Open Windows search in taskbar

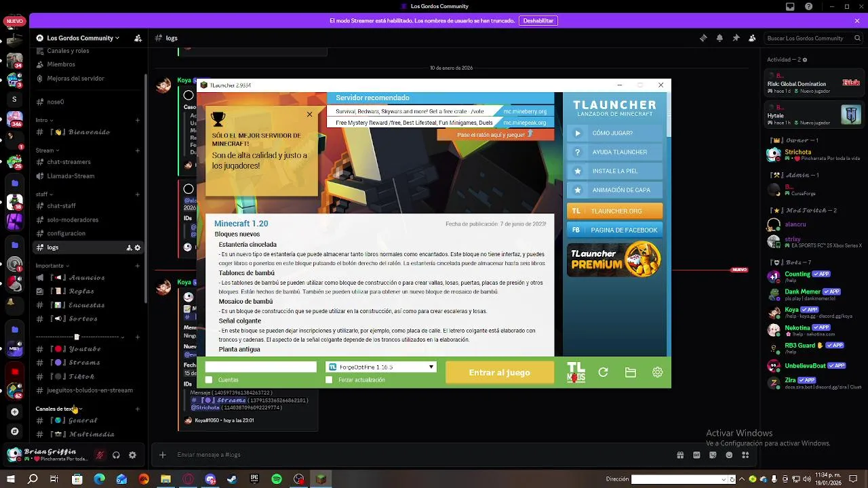tap(33, 479)
